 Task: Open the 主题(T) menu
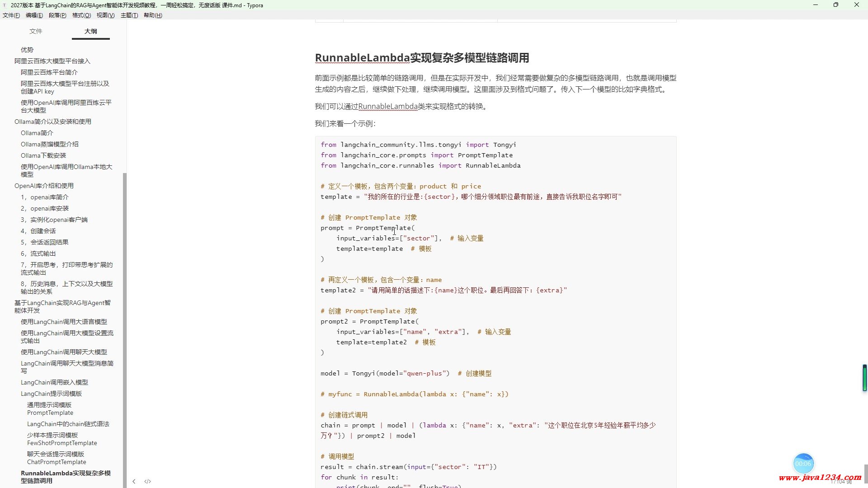click(129, 15)
